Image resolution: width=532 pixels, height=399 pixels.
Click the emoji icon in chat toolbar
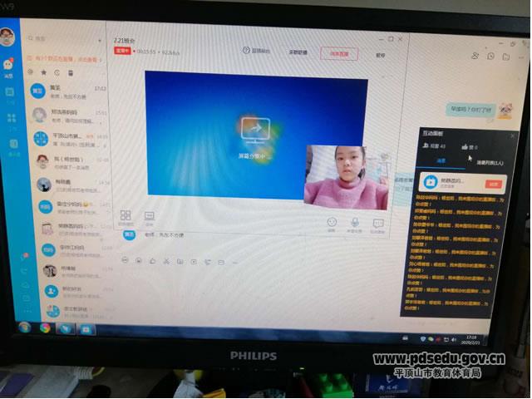tap(126, 260)
